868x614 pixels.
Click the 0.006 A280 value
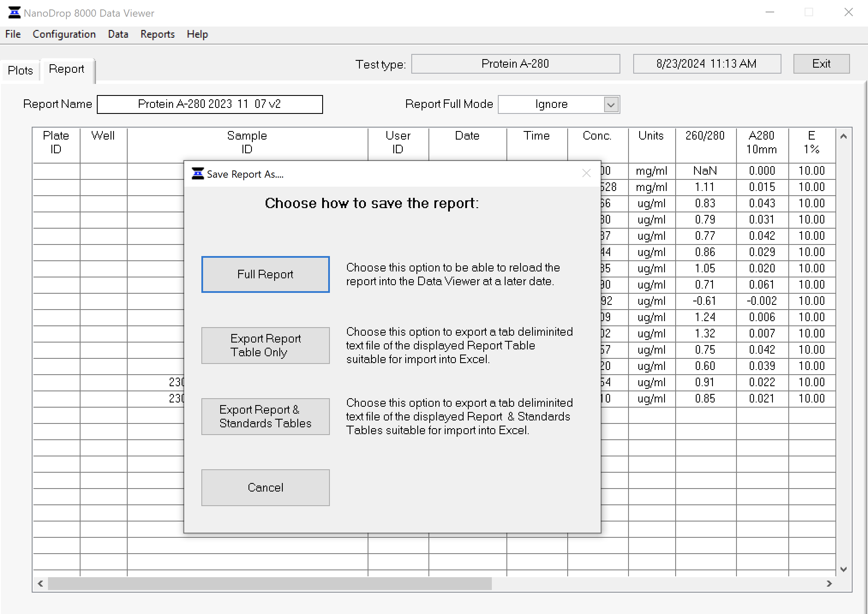[762, 317]
